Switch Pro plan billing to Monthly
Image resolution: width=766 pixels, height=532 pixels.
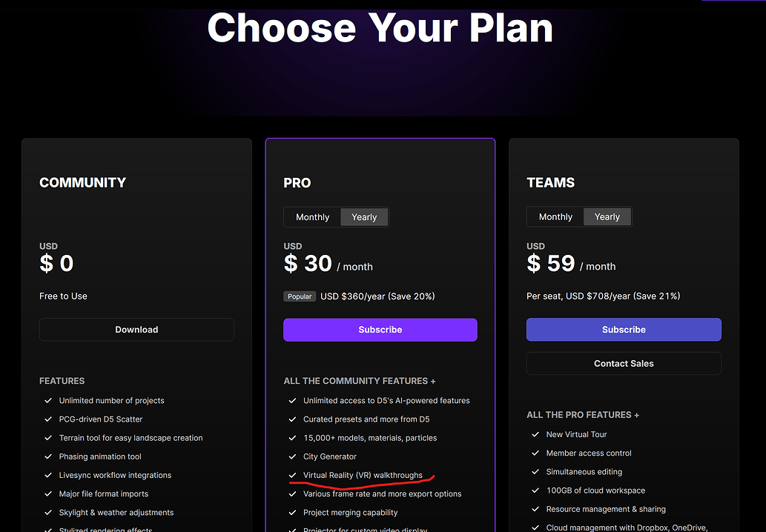(x=312, y=217)
